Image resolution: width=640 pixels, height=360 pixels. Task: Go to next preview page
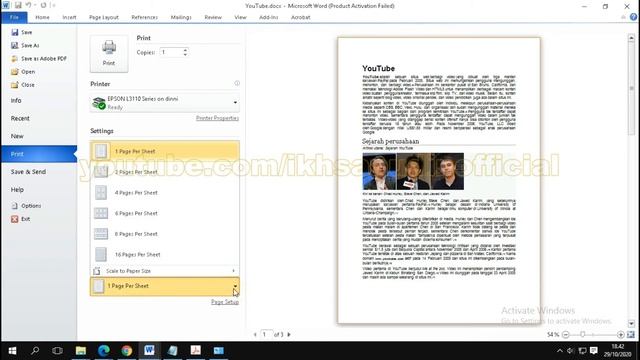pyautogui.click(x=289, y=334)
